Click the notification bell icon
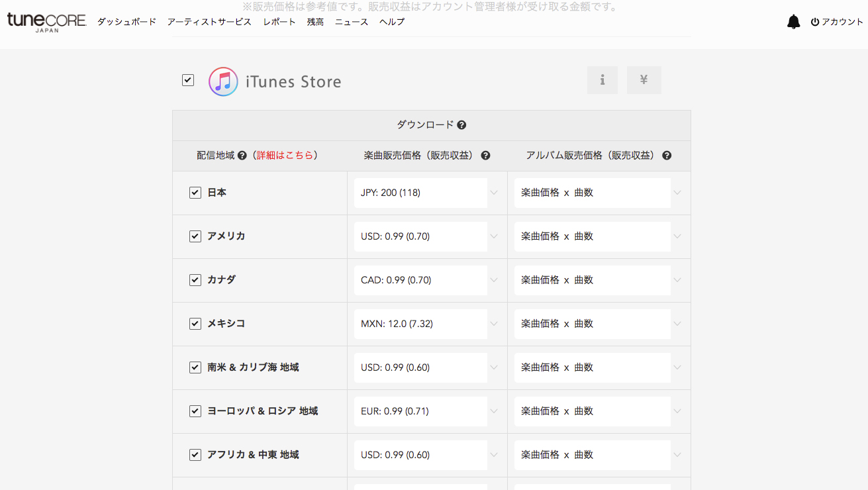 (793, 22)
